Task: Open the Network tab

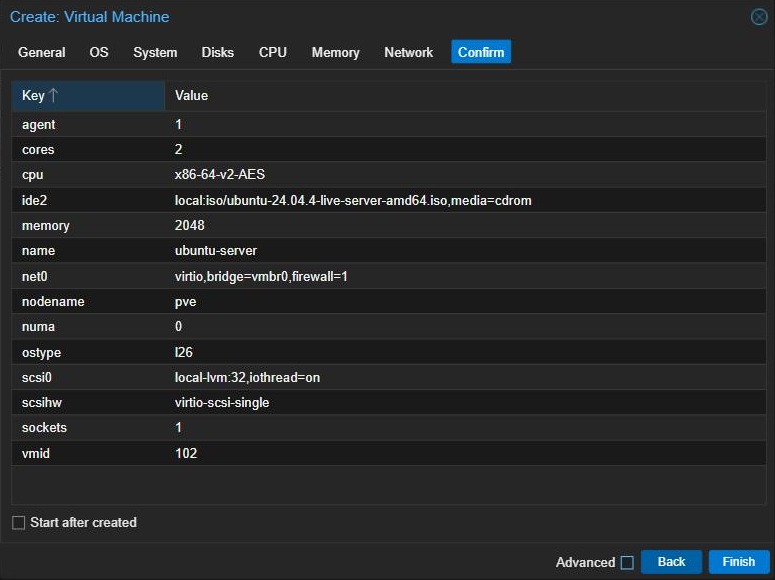Action: (x=409, y=52)
